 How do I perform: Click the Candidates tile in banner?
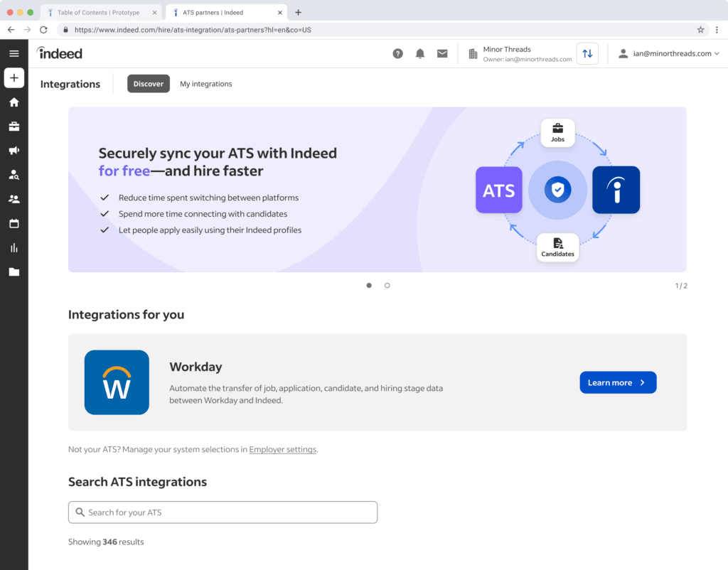click(557, 247)
